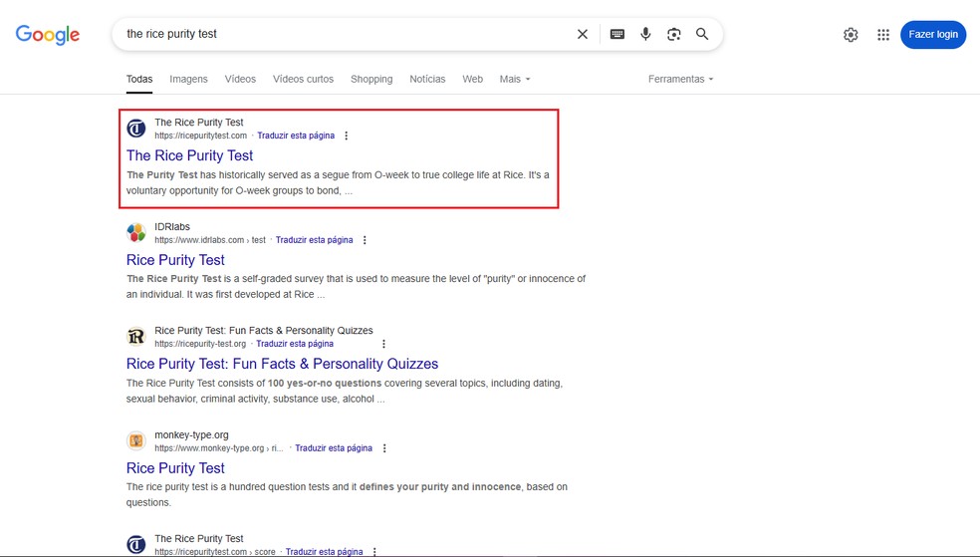Expand the Mais dropdown menu
This screenshot has width=980, height=557.
514,79
